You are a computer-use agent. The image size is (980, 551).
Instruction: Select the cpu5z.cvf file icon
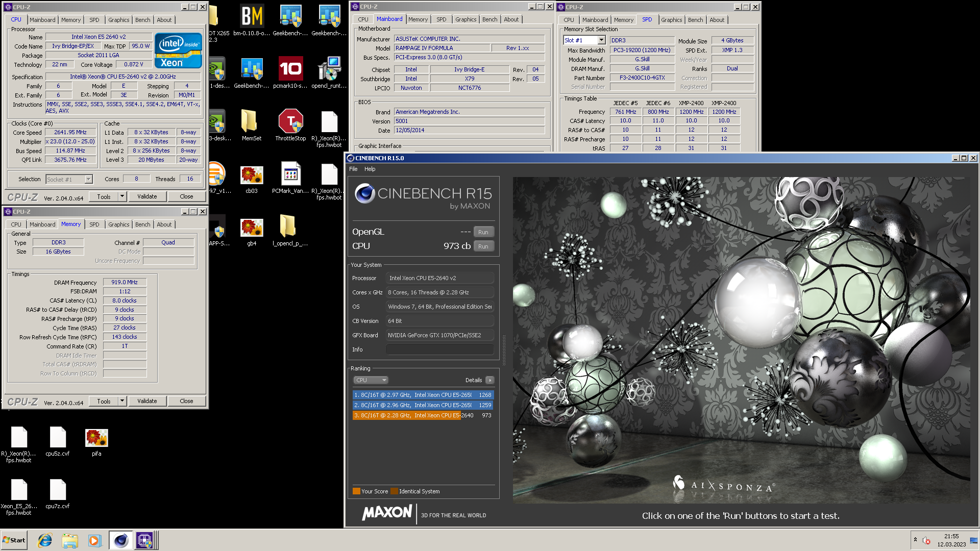(x=58, y=441)
